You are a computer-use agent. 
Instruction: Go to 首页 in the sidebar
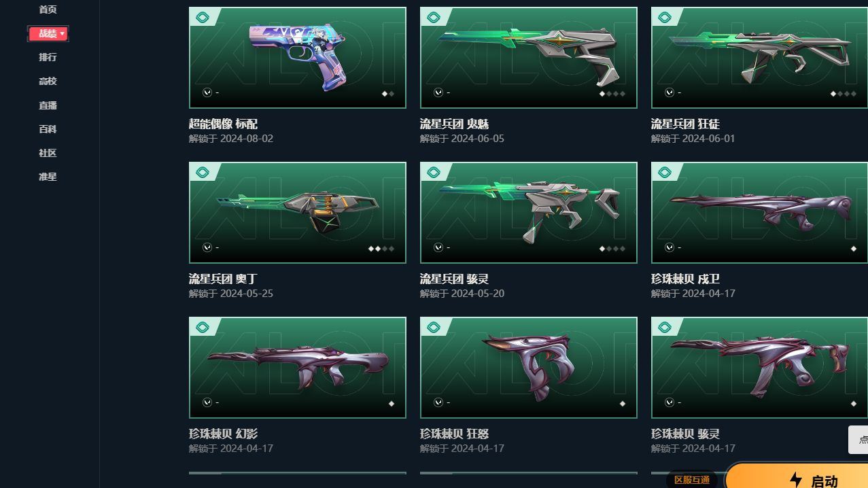click(x=48, y=10)
